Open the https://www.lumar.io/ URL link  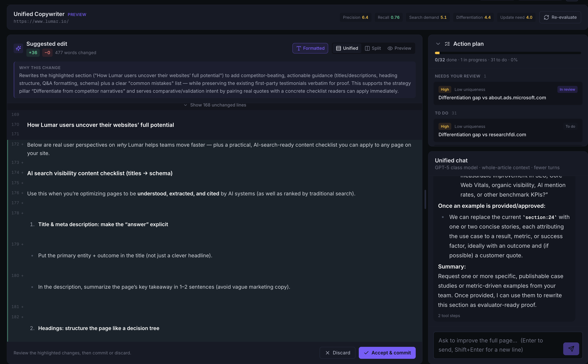point(41,21)
